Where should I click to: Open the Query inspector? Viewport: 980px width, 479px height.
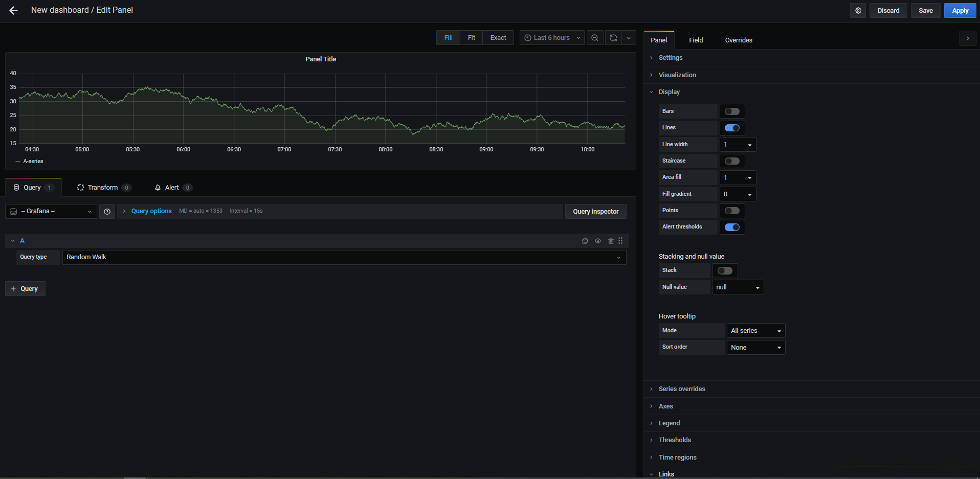[595, 212]
